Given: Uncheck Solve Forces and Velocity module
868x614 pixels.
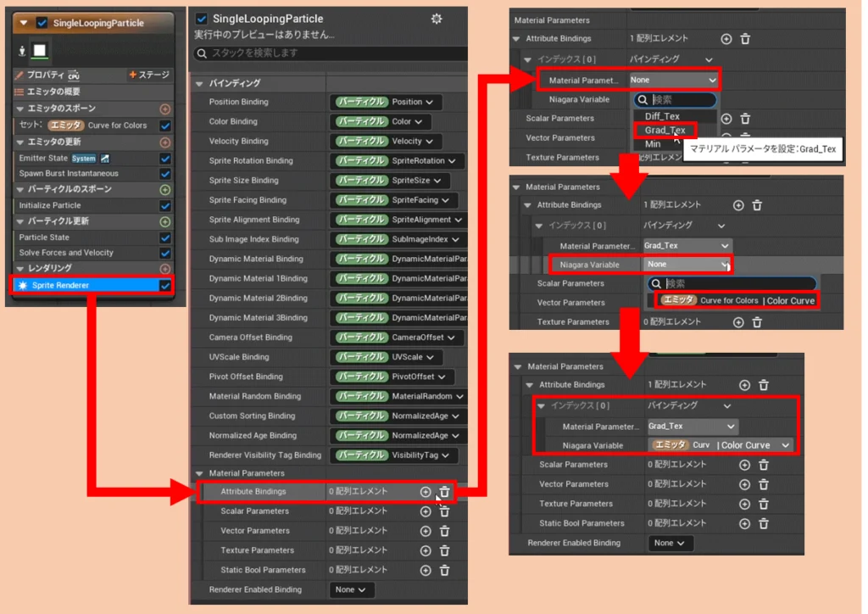Looking at the screenshot, I should coord(165,253).
